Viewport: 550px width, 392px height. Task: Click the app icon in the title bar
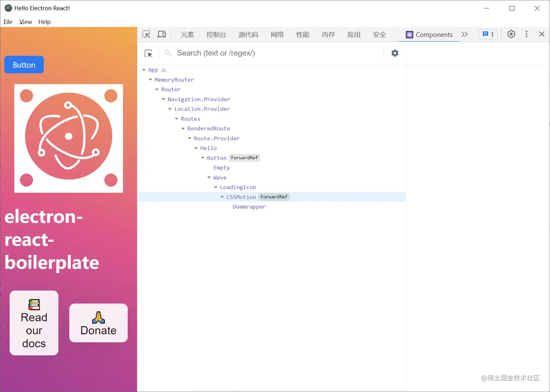click(x=8, y=8)
